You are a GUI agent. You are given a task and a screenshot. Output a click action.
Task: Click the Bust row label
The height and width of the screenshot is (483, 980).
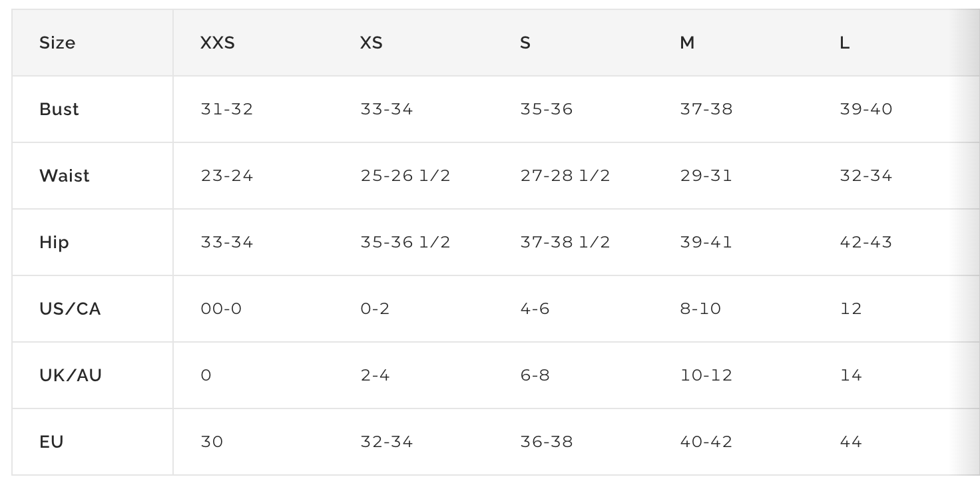point(59,109)
